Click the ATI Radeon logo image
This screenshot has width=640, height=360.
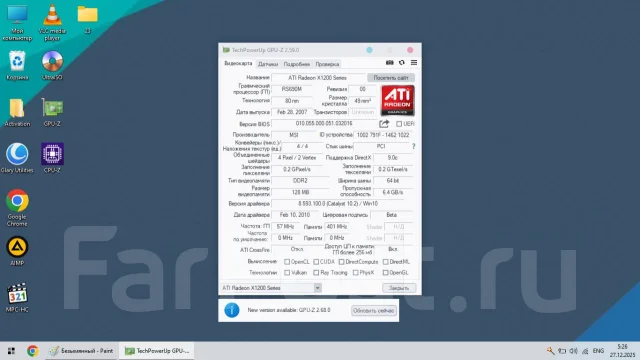click(x=398, y=100)
